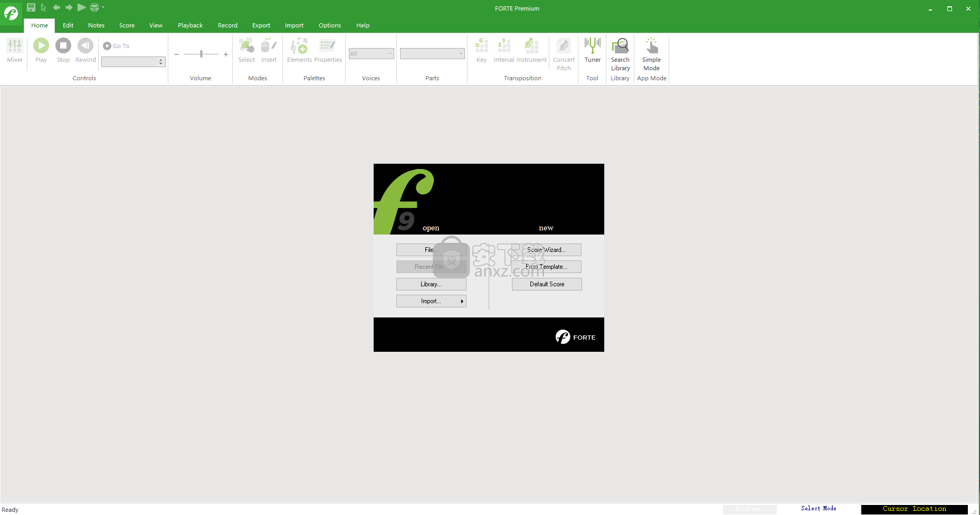Click the Interval transposition icon
Screen dimensions: 980x515
(x=504, y=50)
